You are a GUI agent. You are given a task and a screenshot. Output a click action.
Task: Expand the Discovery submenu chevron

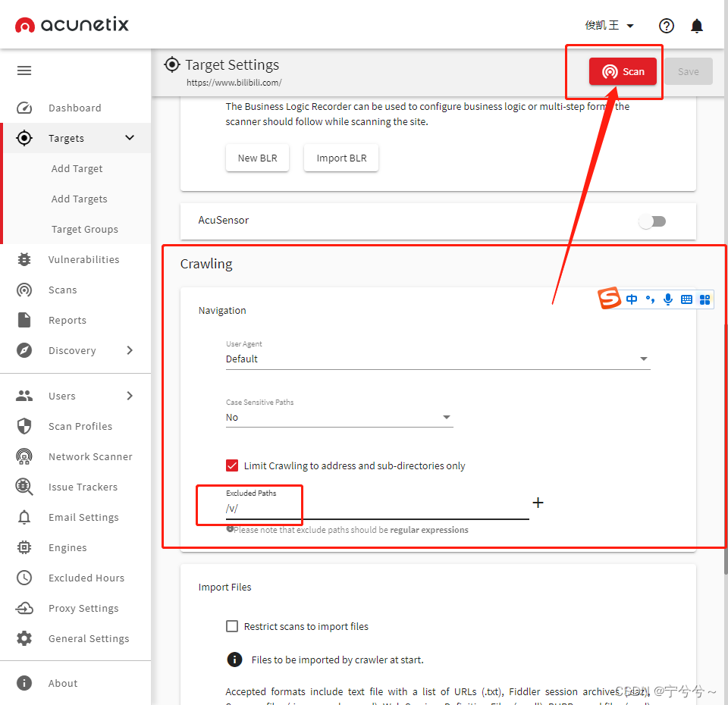pos(130,350)
